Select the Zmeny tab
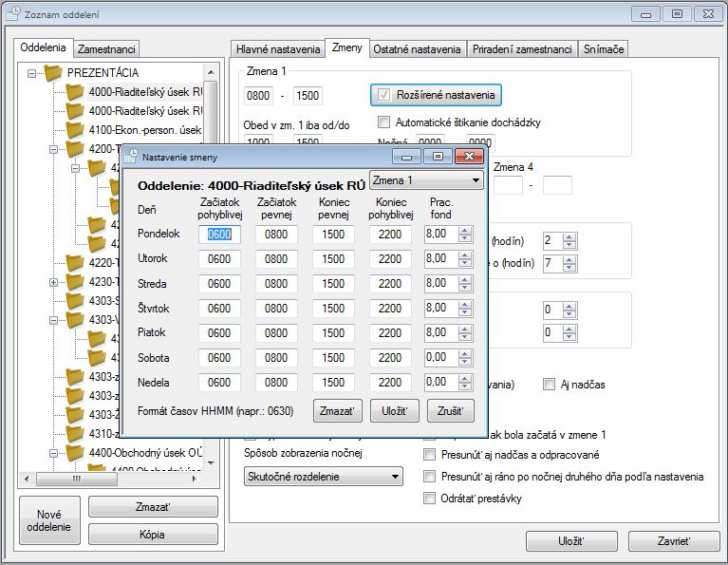The height and width of the screenshot is (565, 728). point(346,47)
